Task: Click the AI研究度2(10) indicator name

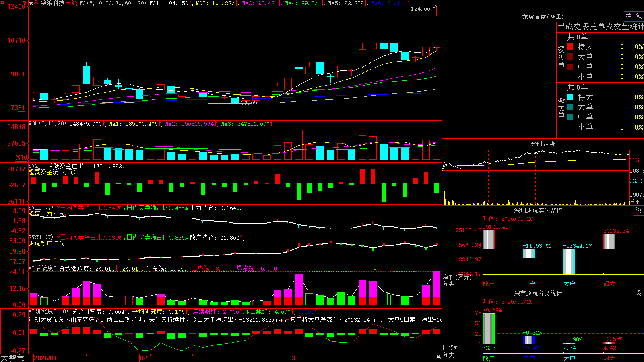Action: tap(48, 311)
